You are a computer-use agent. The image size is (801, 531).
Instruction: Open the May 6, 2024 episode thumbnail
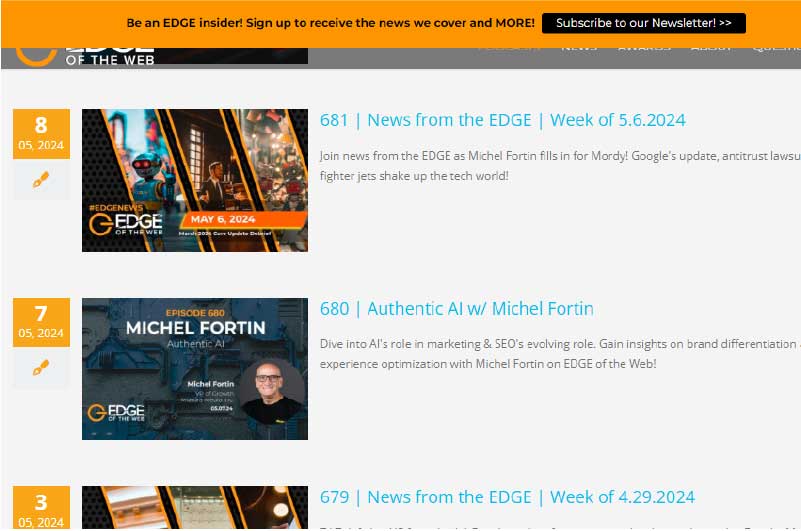pyautogui.click(x=195, y=180)
